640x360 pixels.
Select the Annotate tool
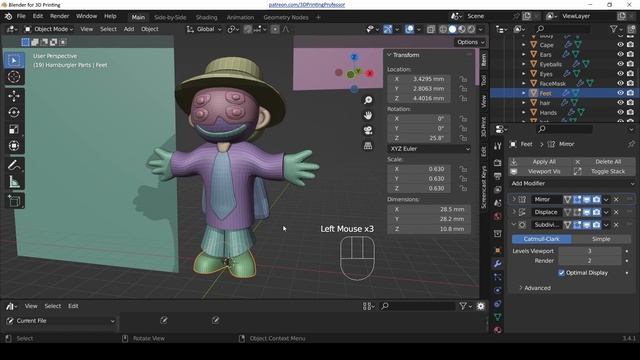pos(14,165)
